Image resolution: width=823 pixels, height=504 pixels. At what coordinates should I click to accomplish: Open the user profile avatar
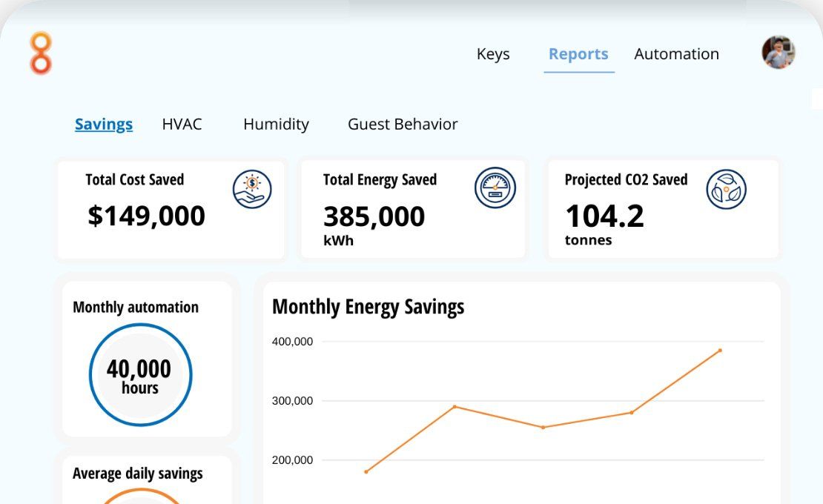click(779, 53)
